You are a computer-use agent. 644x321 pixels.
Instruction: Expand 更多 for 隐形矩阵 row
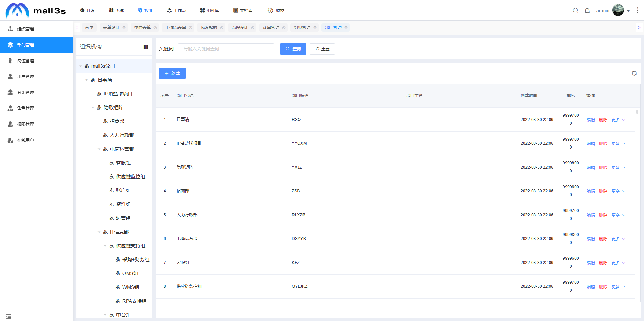coord(618,168)
